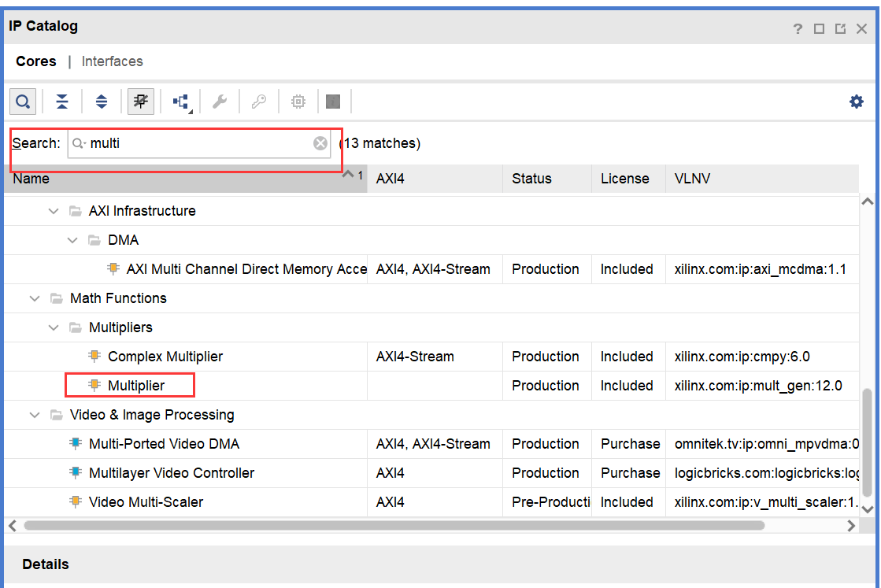Image resolution: width=881 pixels, height=588 pixels.
Task: Collapse the Video & Image Processing chevron
Action: [x=35, y=415]
